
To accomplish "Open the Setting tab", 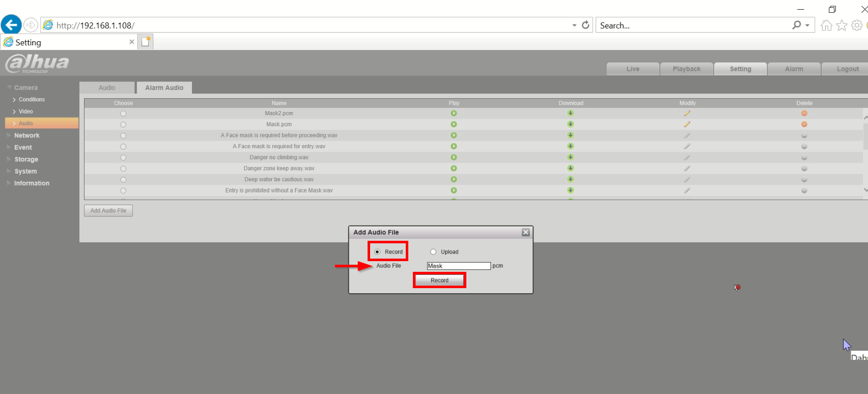I will click(740, 69).
